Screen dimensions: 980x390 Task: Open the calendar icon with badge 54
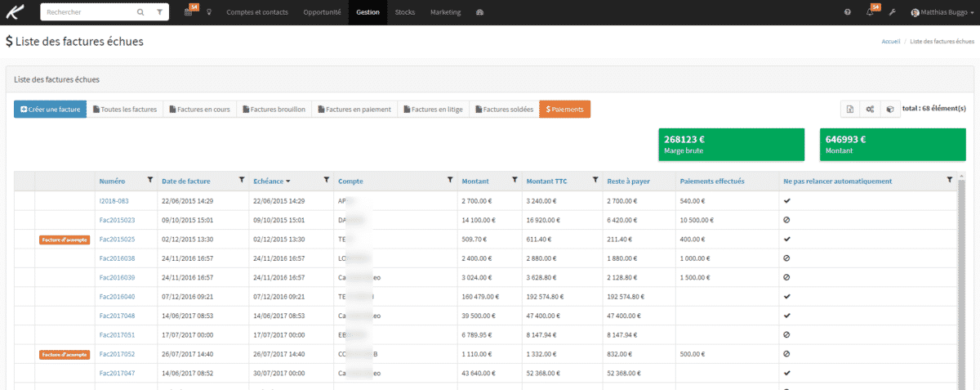(x=189, y=13)
